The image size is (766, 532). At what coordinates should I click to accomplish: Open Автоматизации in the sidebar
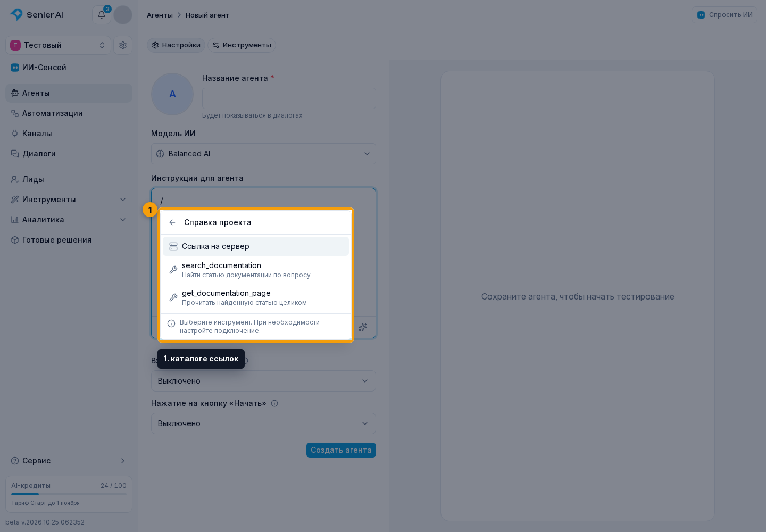[69, 113]
